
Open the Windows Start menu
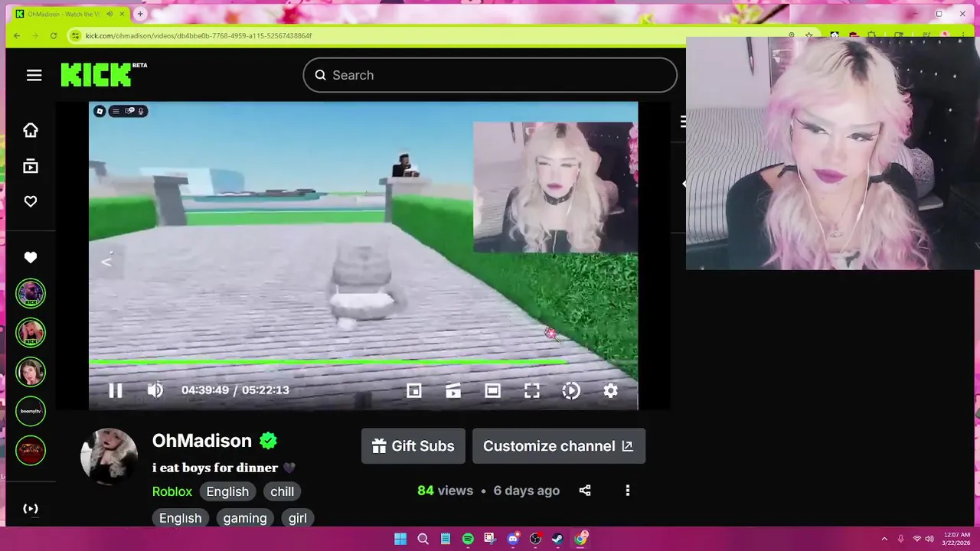(x=400, y=539)
